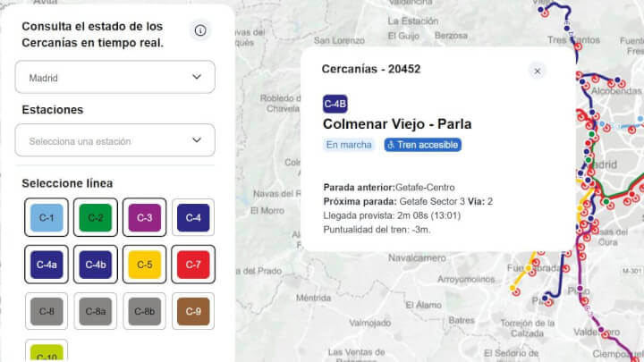The width and height of the screenshot is (644, 362).
Task: Toggle line C-8
Action: coord(47,311)
